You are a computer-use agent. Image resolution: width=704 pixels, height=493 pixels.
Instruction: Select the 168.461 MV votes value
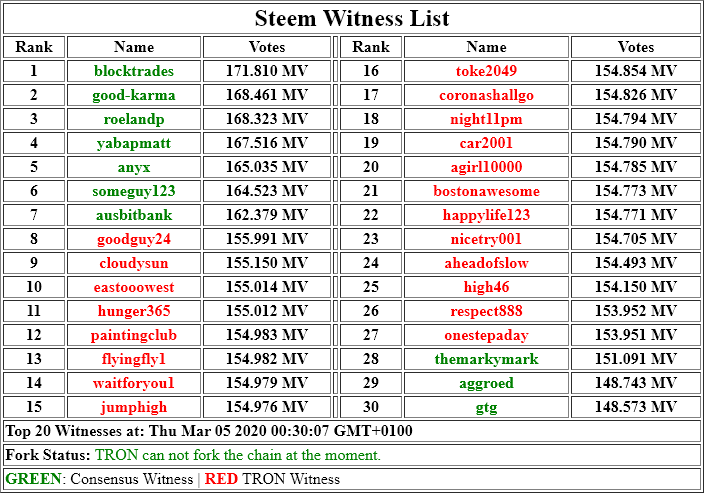click(267, 95)
